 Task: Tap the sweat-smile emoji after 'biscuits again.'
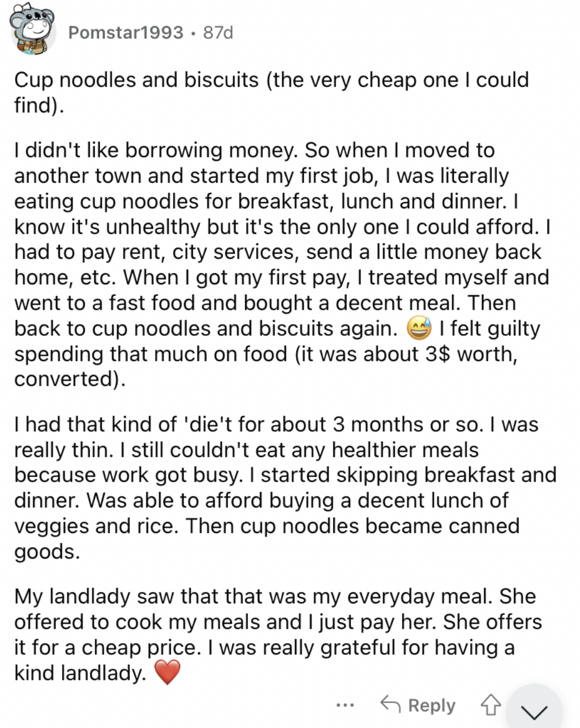point(419,329)
